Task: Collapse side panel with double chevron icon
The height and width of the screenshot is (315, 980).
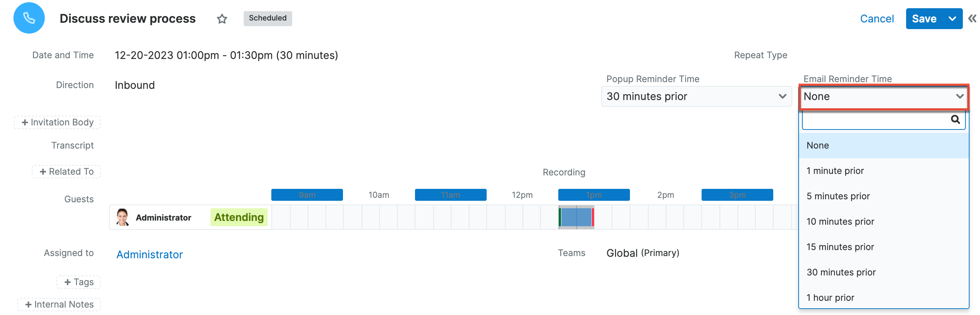Action: 972,19
